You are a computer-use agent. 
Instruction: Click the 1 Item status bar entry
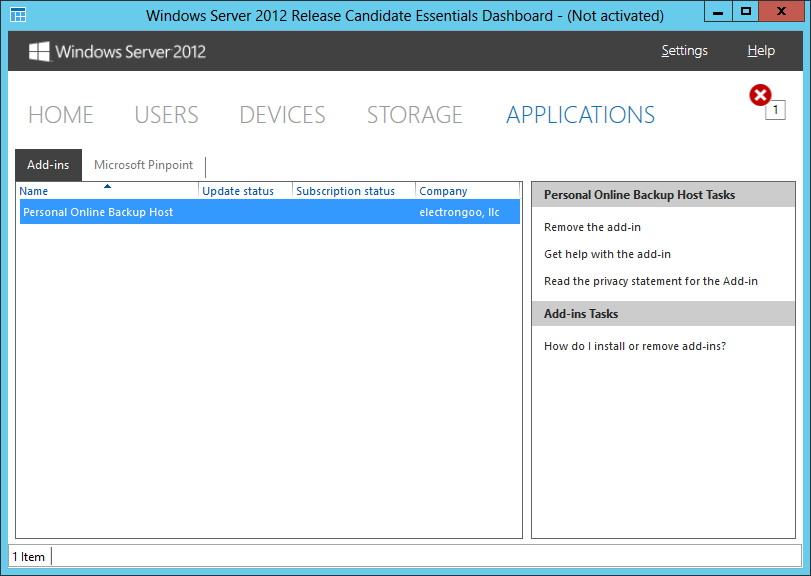click(29, 557)
